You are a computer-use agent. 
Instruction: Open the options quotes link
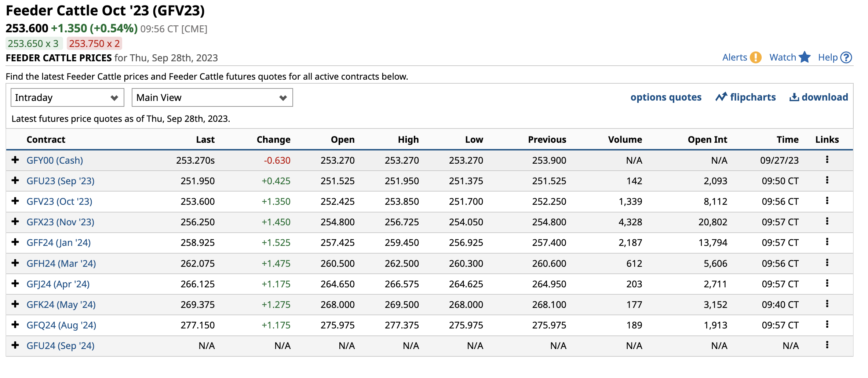pyautogui.click(x=666, y=97)
